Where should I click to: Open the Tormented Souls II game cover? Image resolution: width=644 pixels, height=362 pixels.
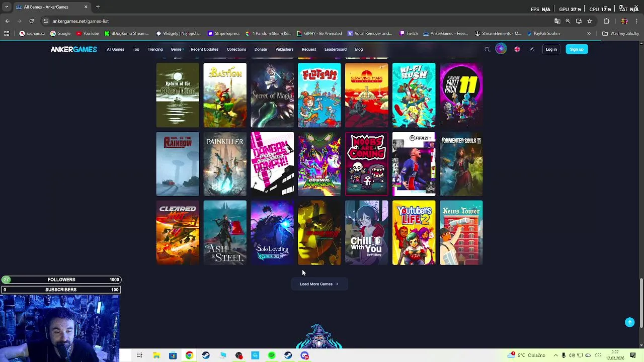click(x=461, y=164)
